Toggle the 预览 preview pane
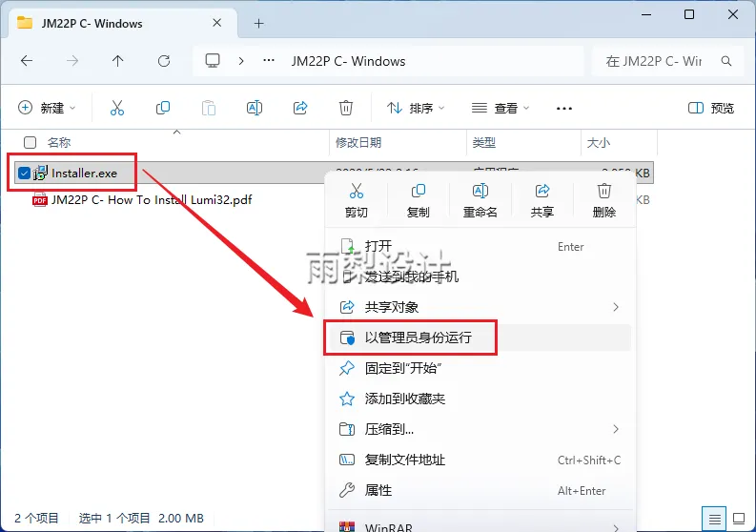The image size is (756, 532). click(x=711, y=108)
